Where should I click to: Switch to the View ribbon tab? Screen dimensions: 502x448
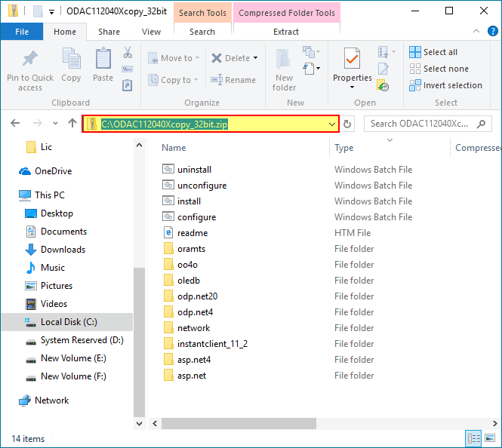click(151, 32)
